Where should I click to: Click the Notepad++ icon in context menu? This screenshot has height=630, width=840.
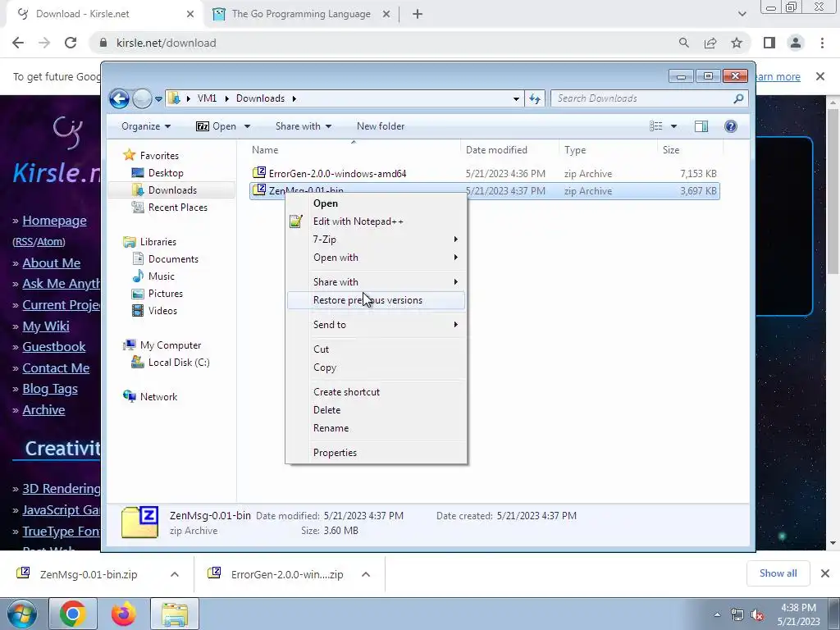[x=295, y=221]
